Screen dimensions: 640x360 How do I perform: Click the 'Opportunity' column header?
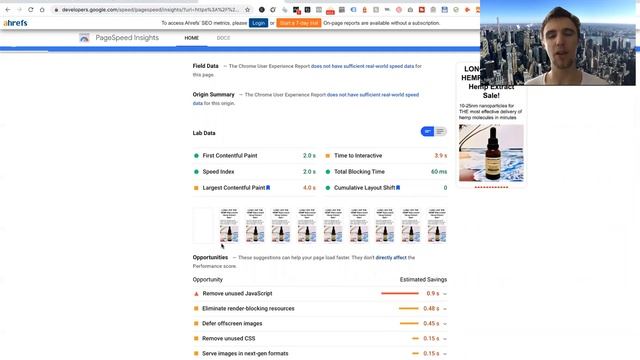click(x=208, y=280)
